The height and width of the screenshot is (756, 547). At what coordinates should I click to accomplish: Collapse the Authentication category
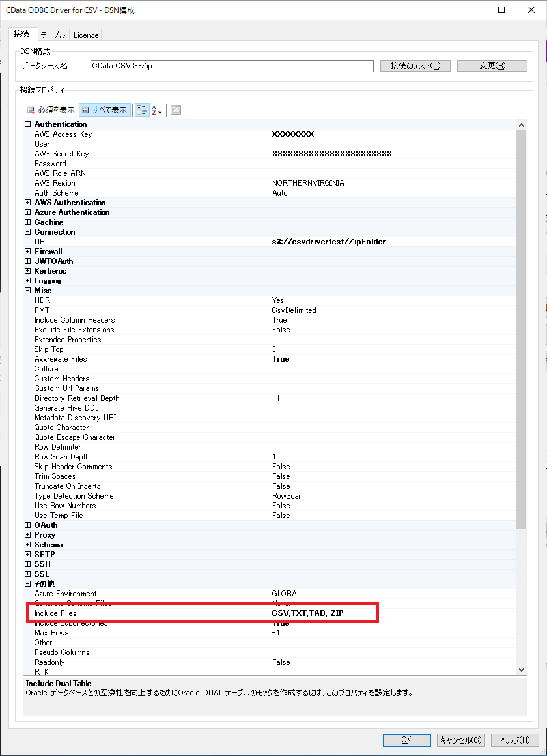(x=28, y=124)
